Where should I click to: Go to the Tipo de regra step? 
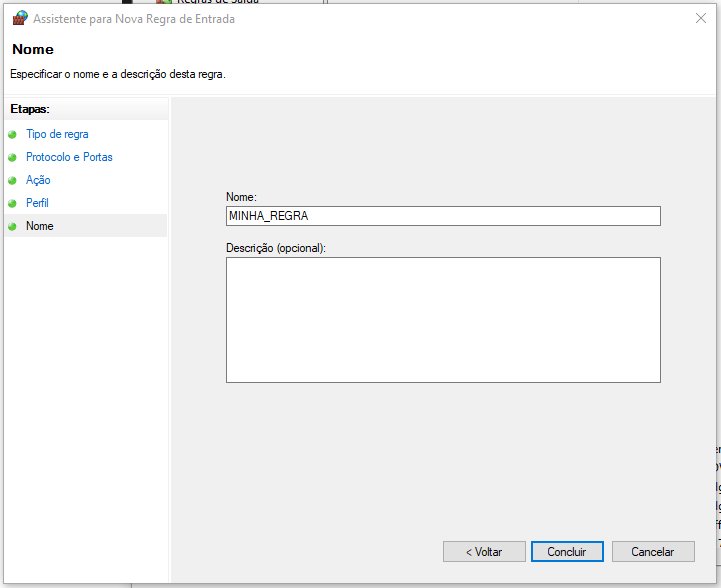(57, 134)
